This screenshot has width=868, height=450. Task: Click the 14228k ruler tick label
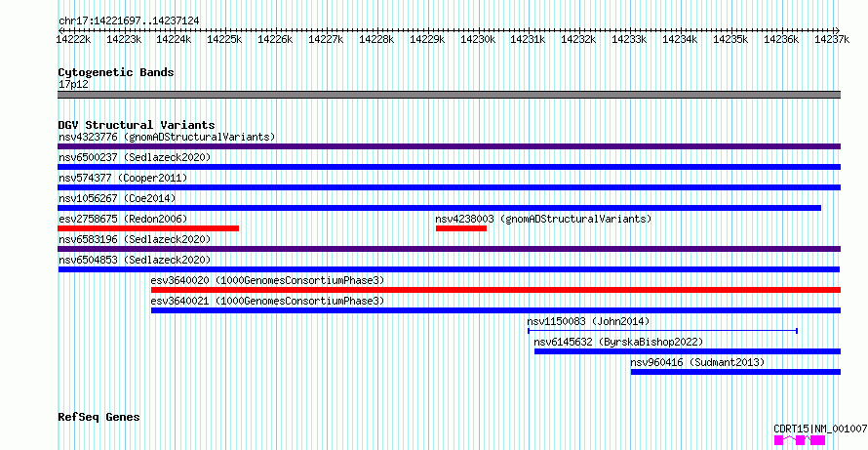(x=376, y=39)
